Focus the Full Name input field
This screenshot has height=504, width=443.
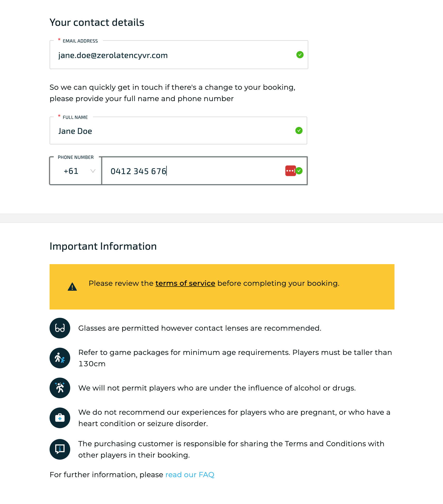178,131
